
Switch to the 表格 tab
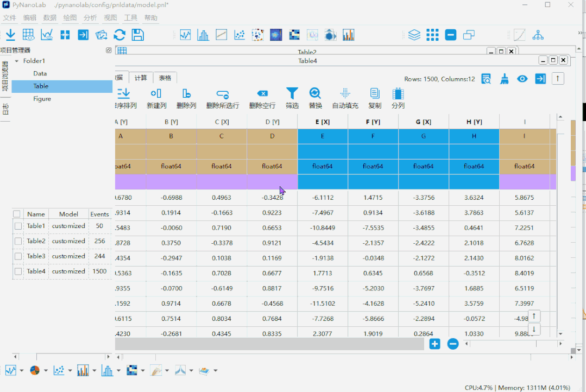click(165, 78)
